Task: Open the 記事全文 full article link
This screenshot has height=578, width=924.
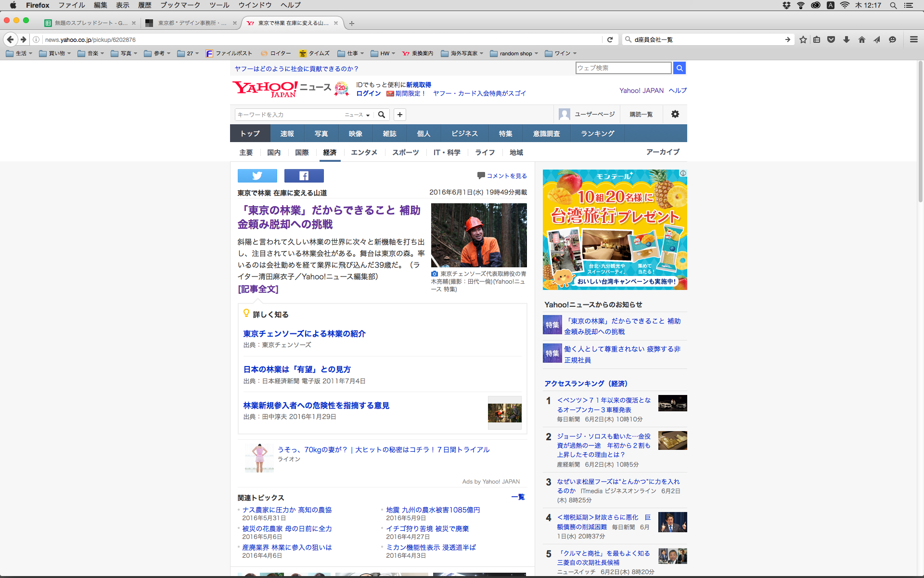Action: coord(258,289)
